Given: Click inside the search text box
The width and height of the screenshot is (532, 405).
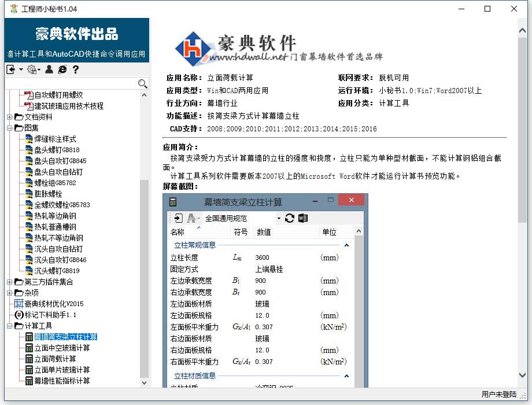Looking at the screenshot, I should pos(71,84).
